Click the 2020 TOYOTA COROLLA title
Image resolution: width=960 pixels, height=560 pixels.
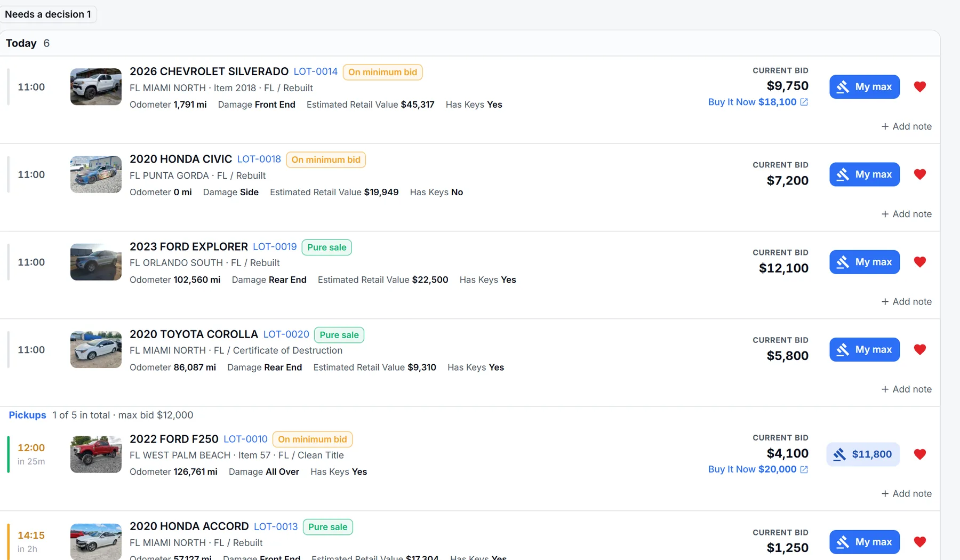(x=194, y=334)
